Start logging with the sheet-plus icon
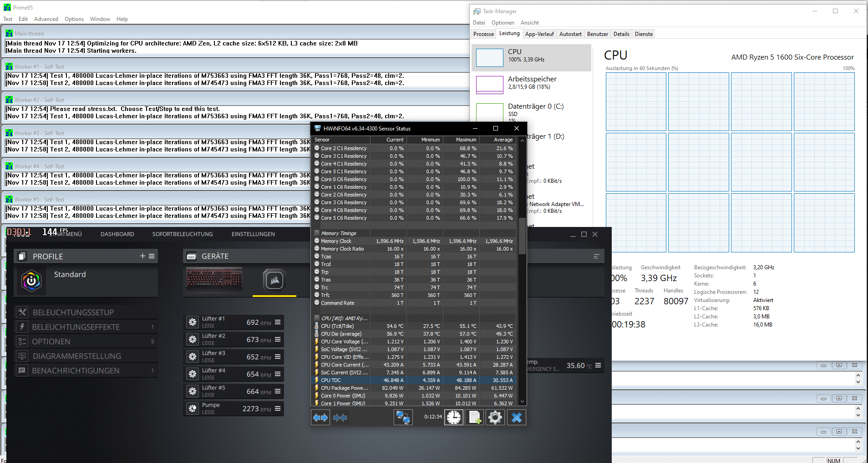868x463 pixels. 474,417
